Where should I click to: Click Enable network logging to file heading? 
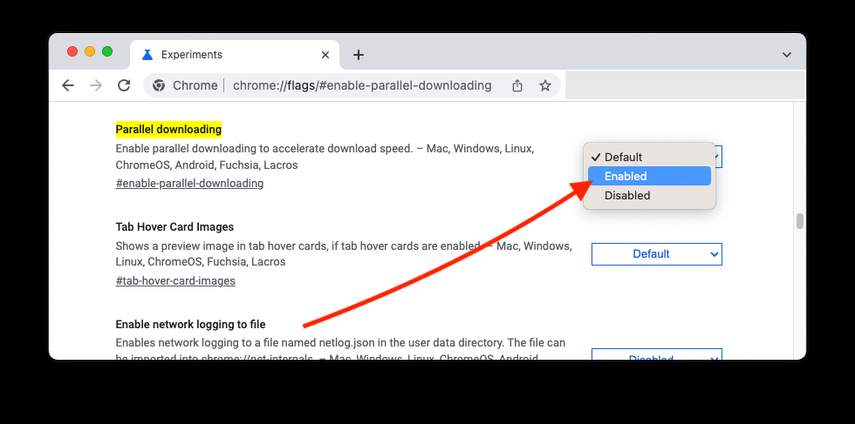[x=190, y=324]
